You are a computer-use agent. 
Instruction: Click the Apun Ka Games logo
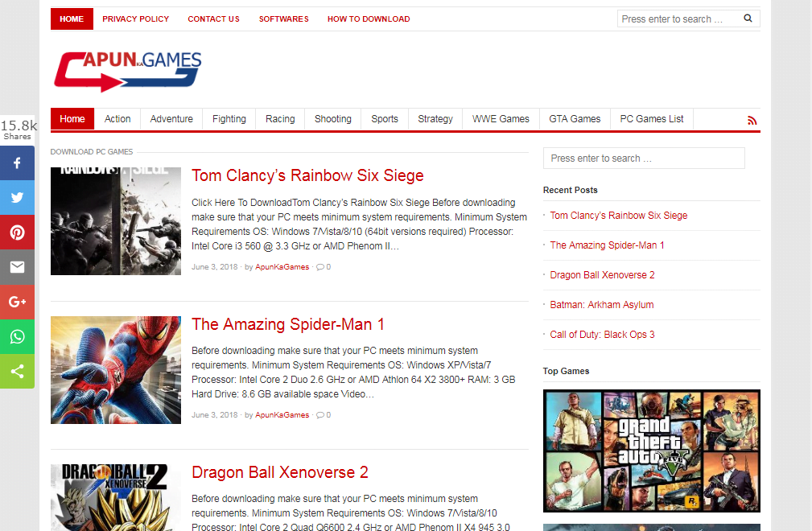[x=127, y=72]
